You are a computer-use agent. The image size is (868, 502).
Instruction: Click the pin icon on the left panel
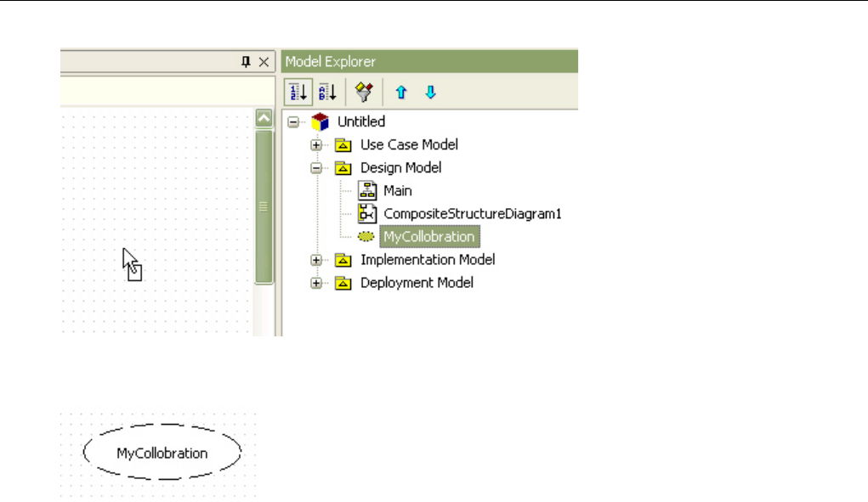click(246, 61)
